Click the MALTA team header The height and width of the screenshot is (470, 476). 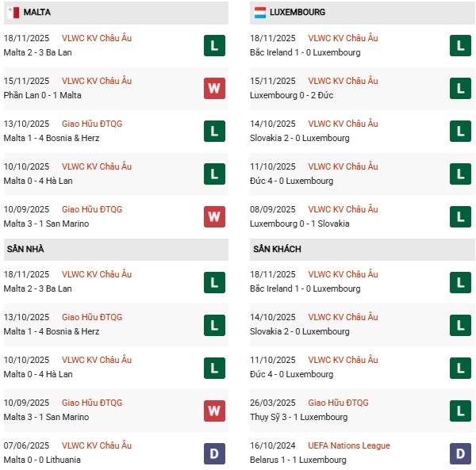coord(37,13)
